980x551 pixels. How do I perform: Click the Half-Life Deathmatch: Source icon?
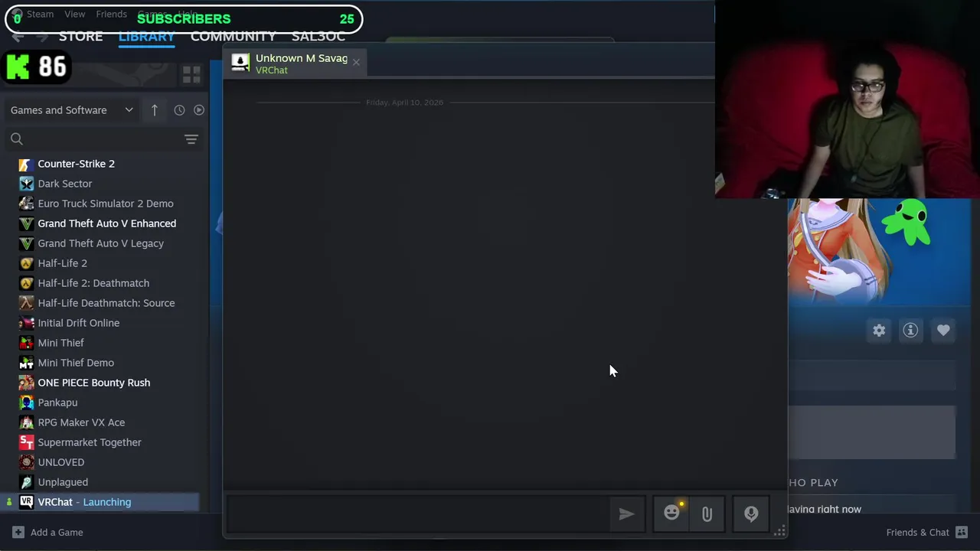tap(27, 303)
